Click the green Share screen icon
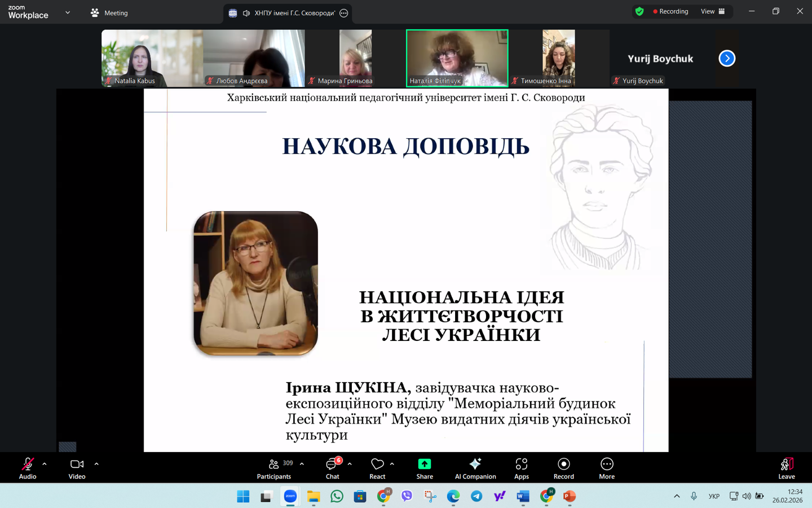This screenshot has width=812, height=508. pos(424,464)
